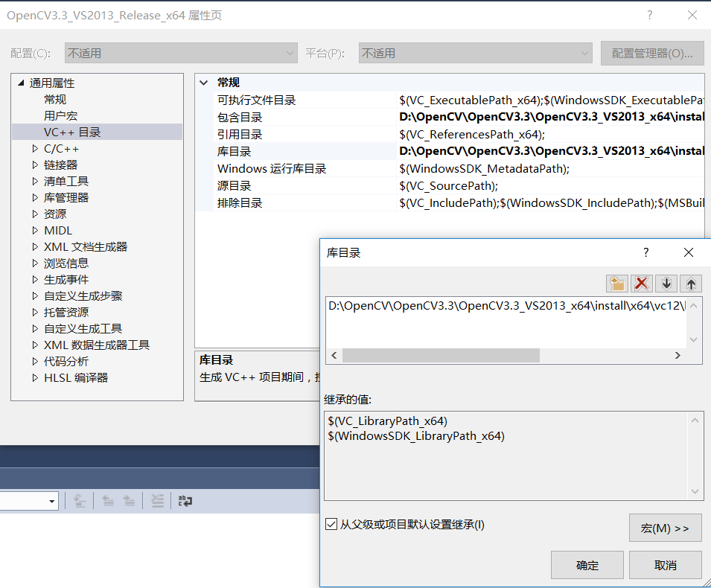Viewport: 711px width, 588px height.
Task: Expand the HLSL 编译器 node
Action: [x=35, y=377]
